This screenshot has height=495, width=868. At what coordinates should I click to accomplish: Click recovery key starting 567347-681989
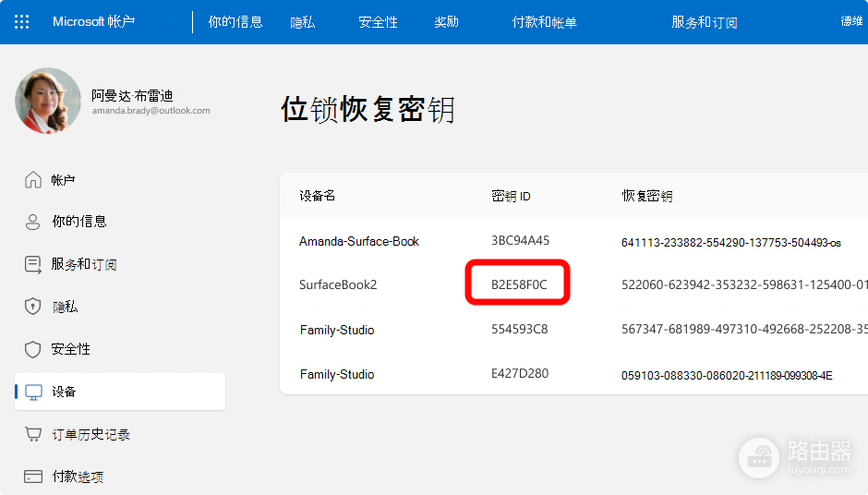744,329
